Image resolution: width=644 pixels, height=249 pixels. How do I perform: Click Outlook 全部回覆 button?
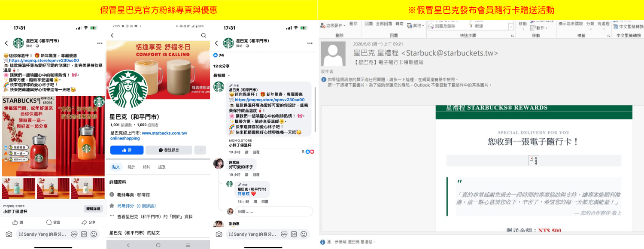[x=384, y=24]
